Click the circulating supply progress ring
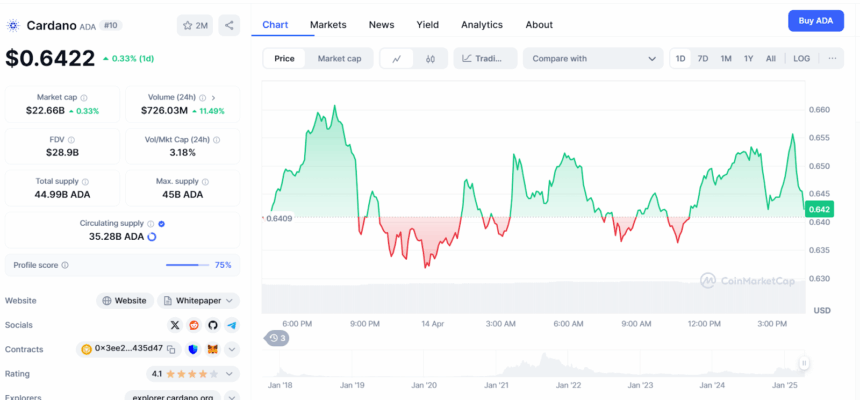 152,237
